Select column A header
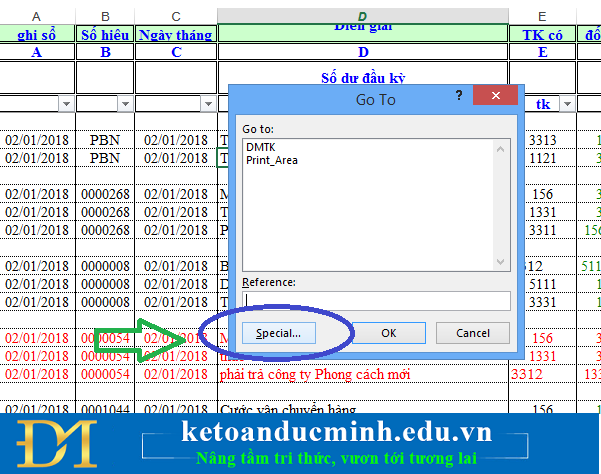This screenshot has width=601, height=474. click(36, 16)
